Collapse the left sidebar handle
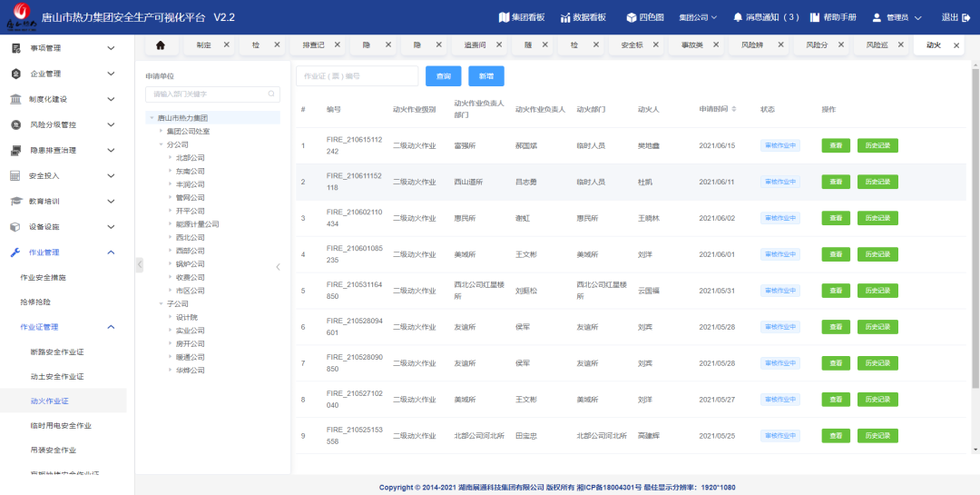The height and width of the screenshot is (495, 980). pyautogui.click(x=140, y=264)
